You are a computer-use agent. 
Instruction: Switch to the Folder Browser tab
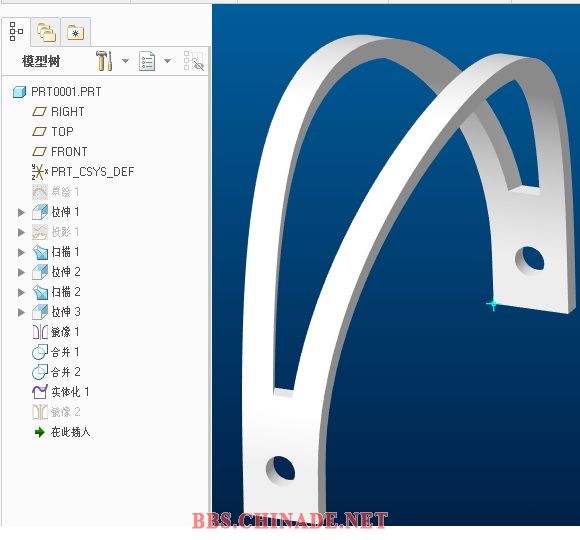pyautogui.click(x=46, y=33)
